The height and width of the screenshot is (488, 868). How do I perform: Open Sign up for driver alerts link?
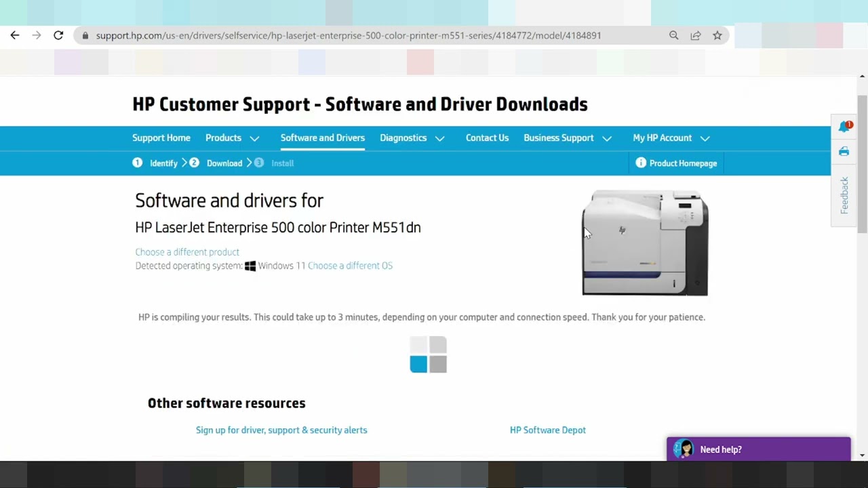coord(281,430)
